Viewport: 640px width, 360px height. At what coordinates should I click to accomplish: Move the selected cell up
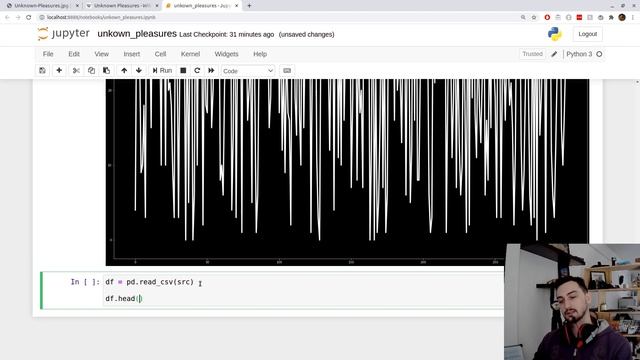[124, 71]
